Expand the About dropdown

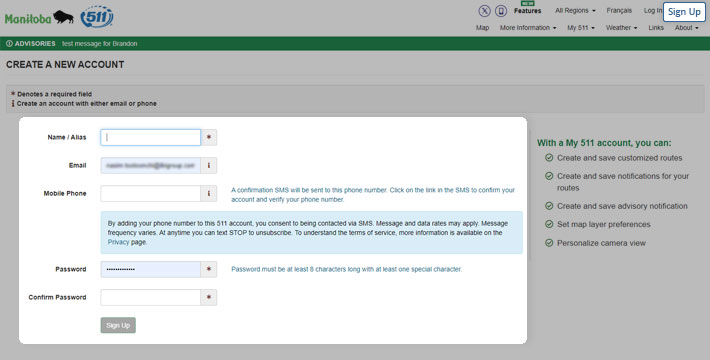pyautogui.click(x=686, y=28)
